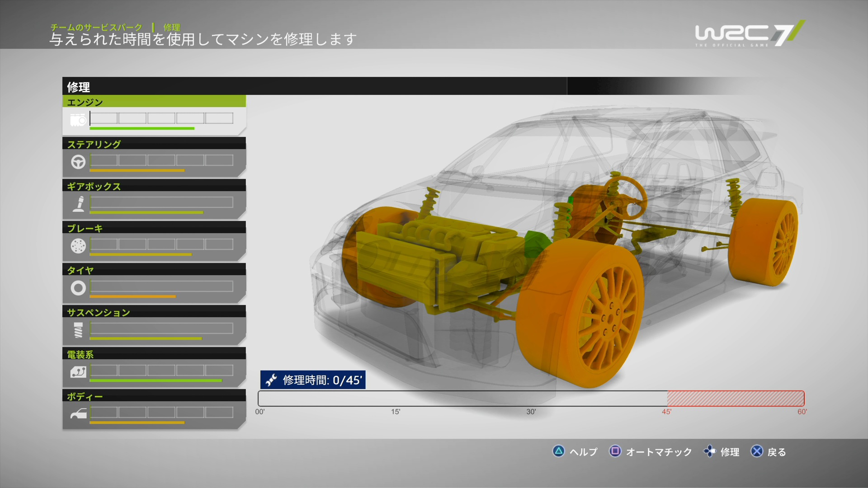Click the brake disc icon
Screen dimensions: 868x488
(x=78, y=246)
